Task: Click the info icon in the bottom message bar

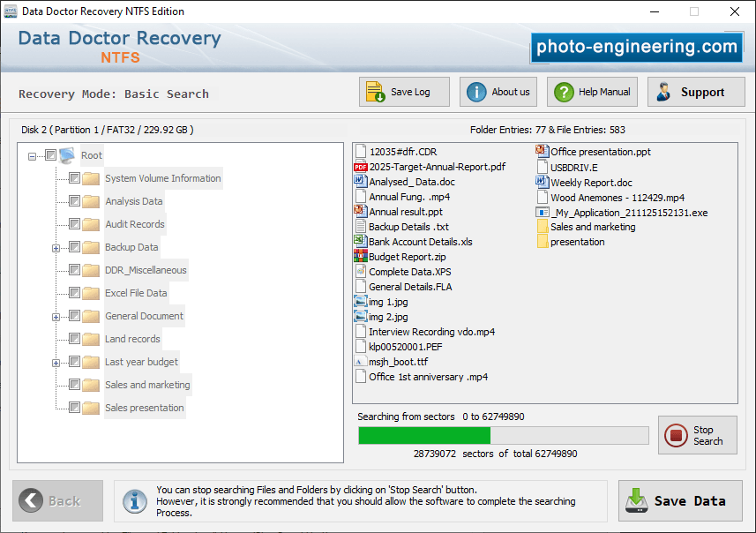Action: [134, 501]
